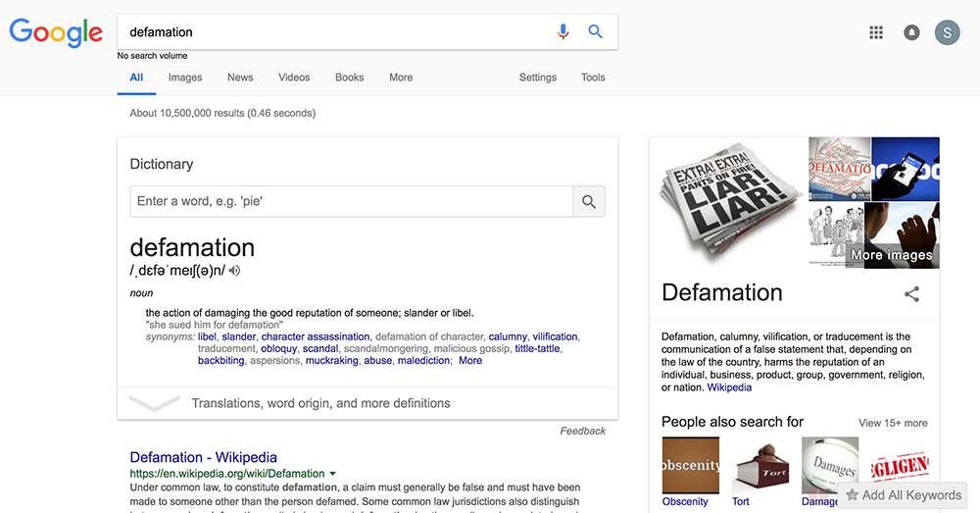Share the Defamation knowledge panel
The height and width of the screenshot is (513, 980).
point(911,294)
